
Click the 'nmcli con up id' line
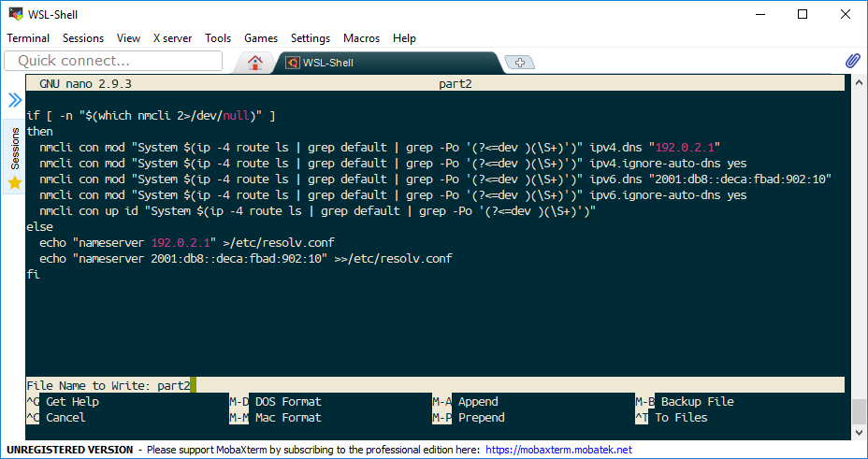coord(318,210)
